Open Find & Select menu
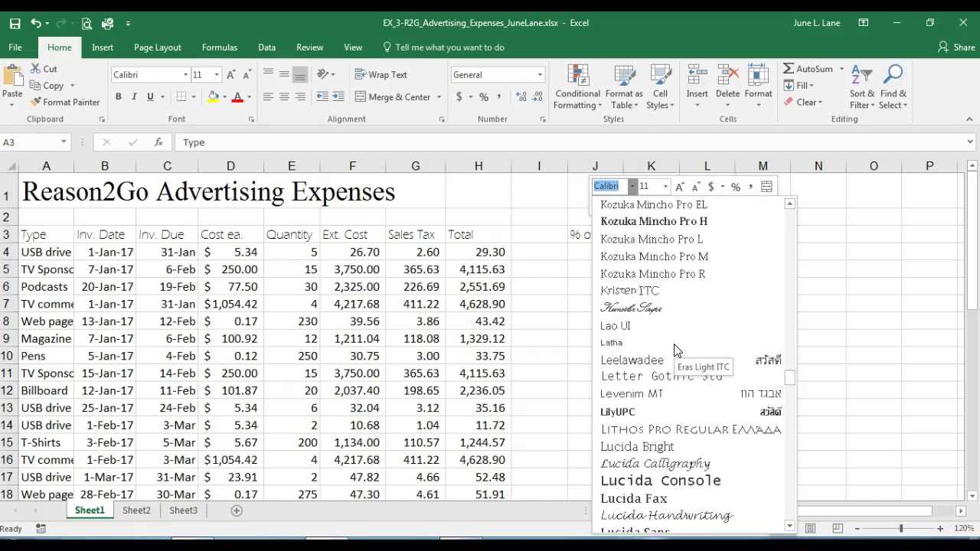The image size is (980, 551). click(893, 87)
